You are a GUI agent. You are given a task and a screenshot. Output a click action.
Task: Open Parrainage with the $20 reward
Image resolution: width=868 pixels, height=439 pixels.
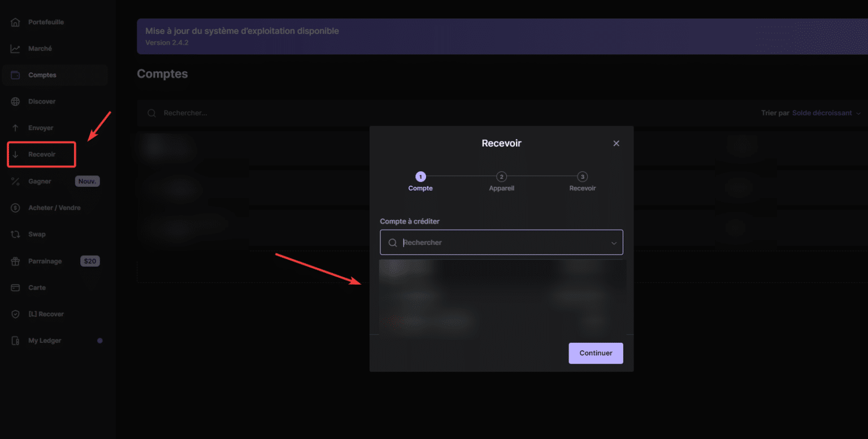45,261
